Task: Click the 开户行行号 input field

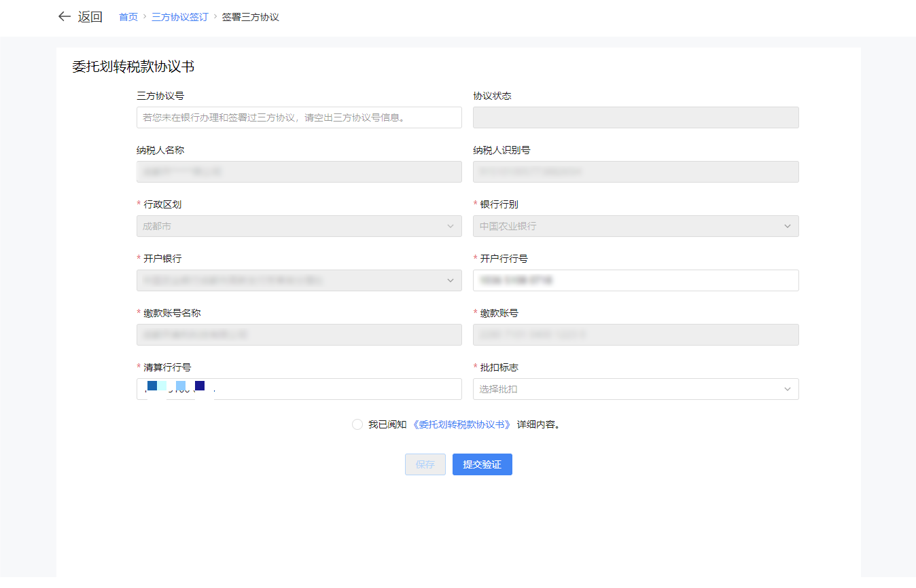Action: tap(635, 280)
